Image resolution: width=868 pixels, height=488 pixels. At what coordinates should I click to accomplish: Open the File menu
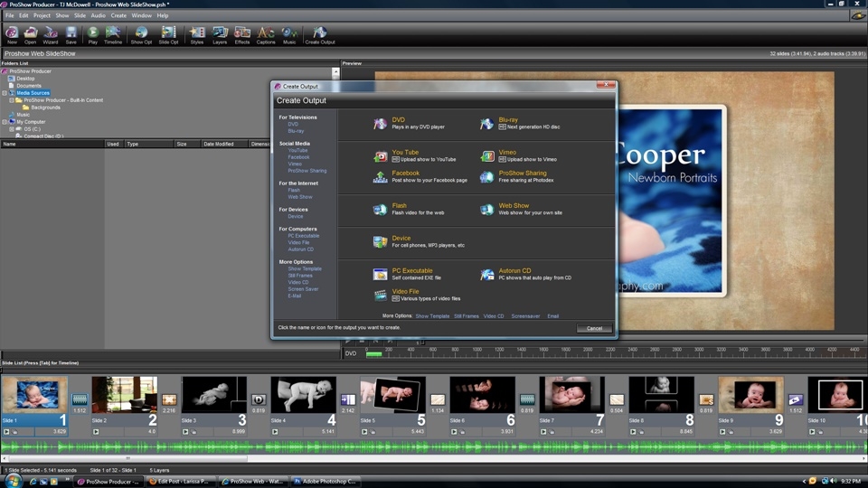click(9, 15)
